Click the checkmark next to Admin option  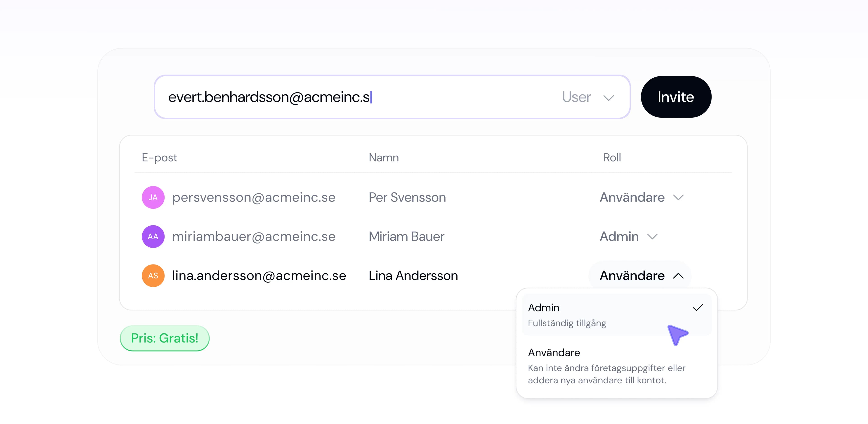tap(698, 307)
